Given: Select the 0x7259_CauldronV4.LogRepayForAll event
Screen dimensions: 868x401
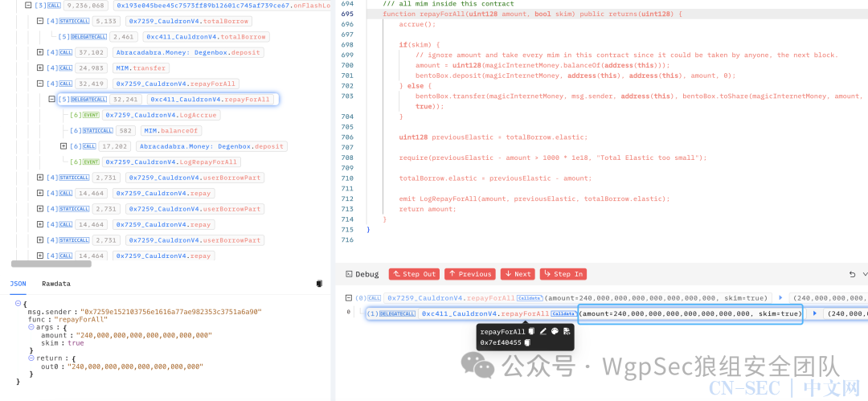Looking at the screenshot, I should click(171, 162).
